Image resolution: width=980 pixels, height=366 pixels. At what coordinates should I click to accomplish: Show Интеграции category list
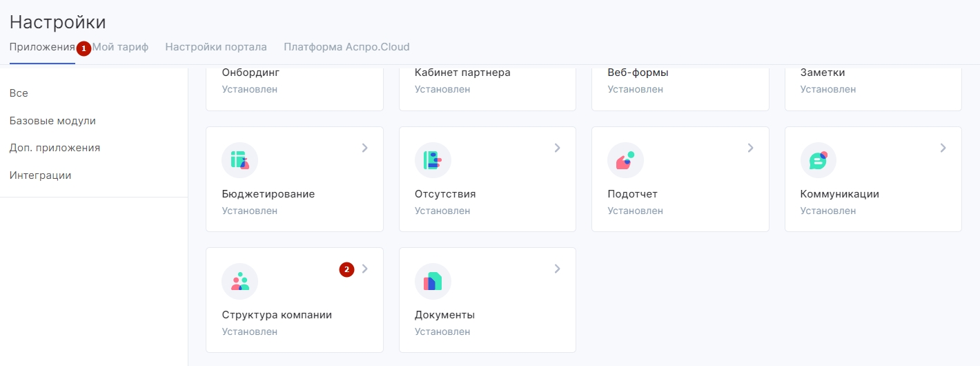pos(40,175)
